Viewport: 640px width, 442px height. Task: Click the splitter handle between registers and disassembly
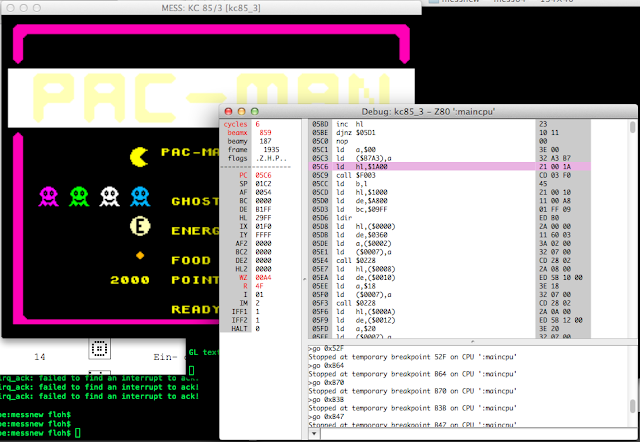click(304, 280)
